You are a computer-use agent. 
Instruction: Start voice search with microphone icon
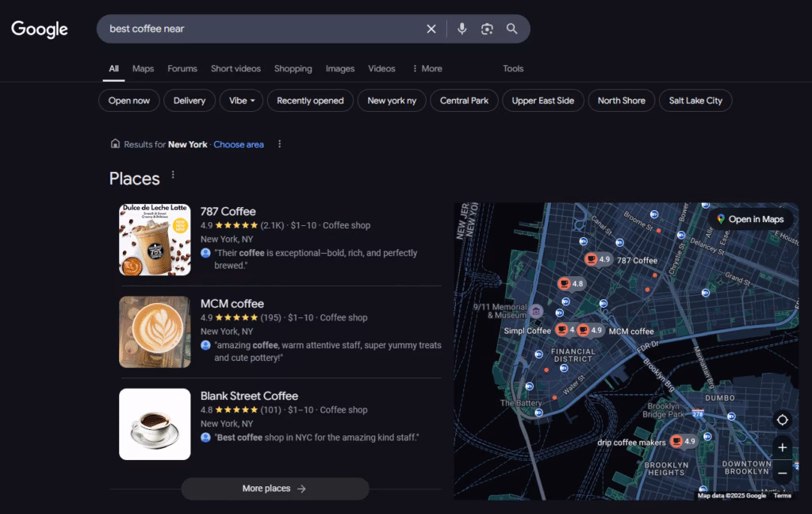pos(462,29)
